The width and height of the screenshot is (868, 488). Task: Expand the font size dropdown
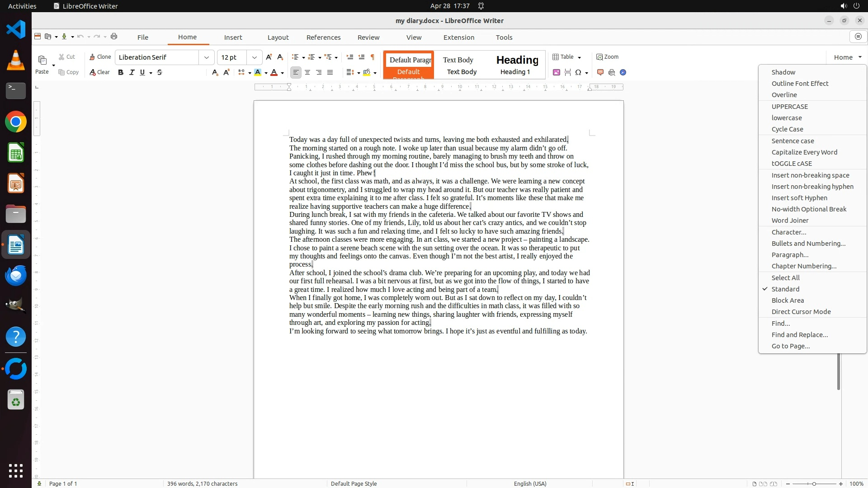click(255, 57)
